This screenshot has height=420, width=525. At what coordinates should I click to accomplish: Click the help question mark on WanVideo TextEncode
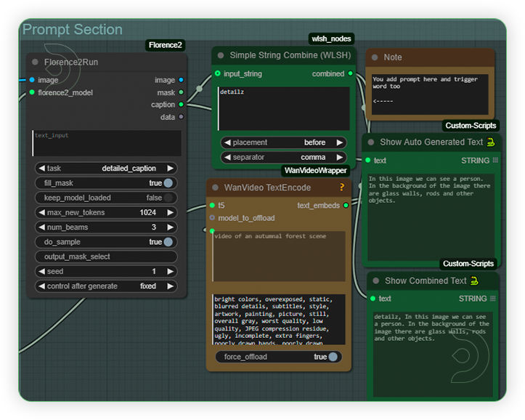point(341,187)
